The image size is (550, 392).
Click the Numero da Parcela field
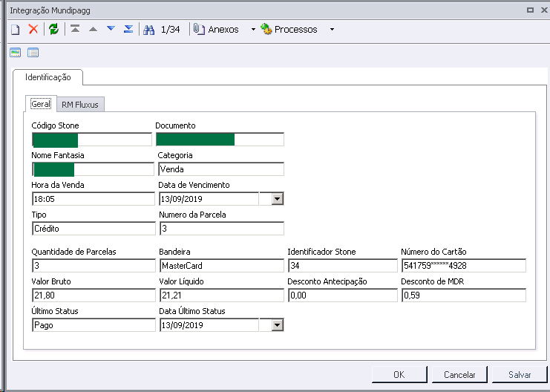tap(222, 229)
